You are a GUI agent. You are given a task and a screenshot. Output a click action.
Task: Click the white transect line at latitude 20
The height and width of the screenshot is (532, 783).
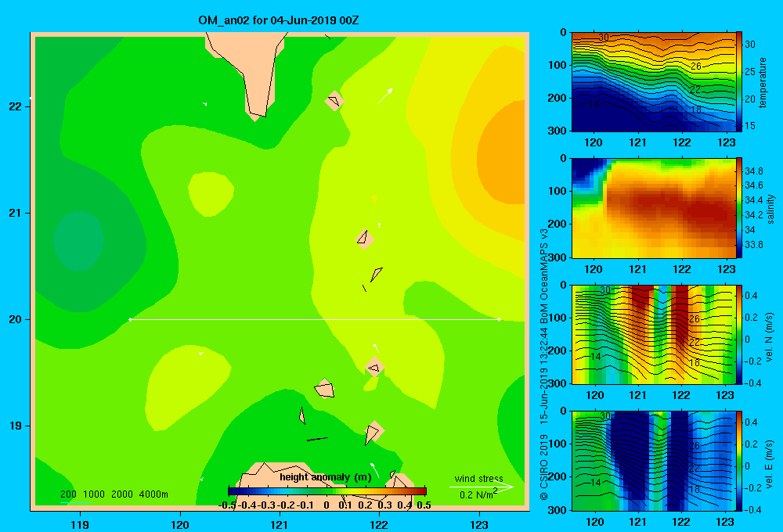[x=315, y=319]
